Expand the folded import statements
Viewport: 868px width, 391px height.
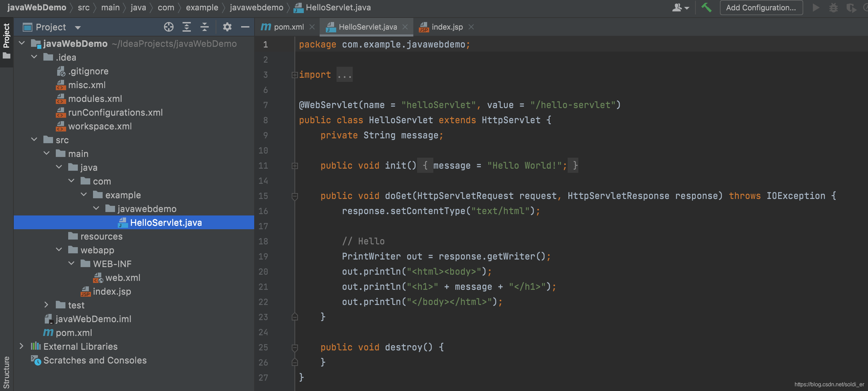(x=295, y=75)
